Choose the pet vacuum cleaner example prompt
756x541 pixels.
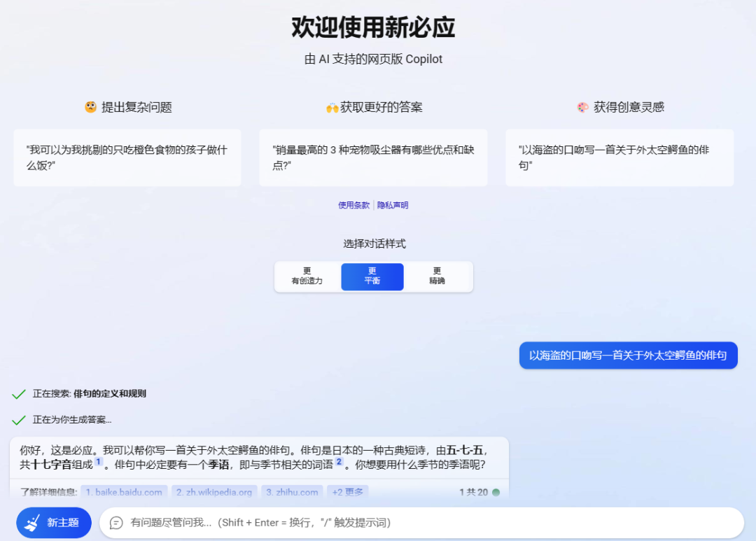pos(373,157)
